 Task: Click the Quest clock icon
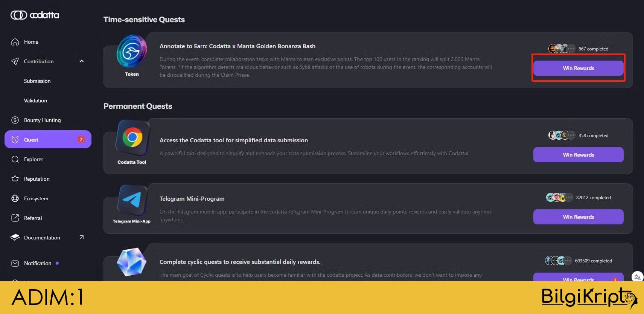(x=15, y=140)
